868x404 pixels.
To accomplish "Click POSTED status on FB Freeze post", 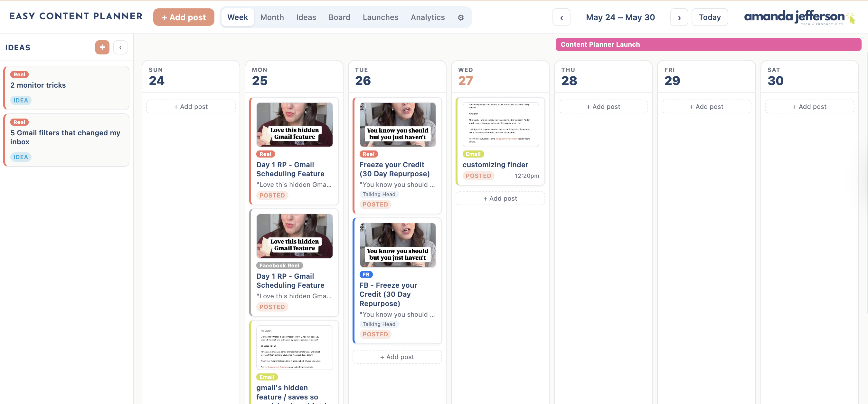I will pos(375,334).
